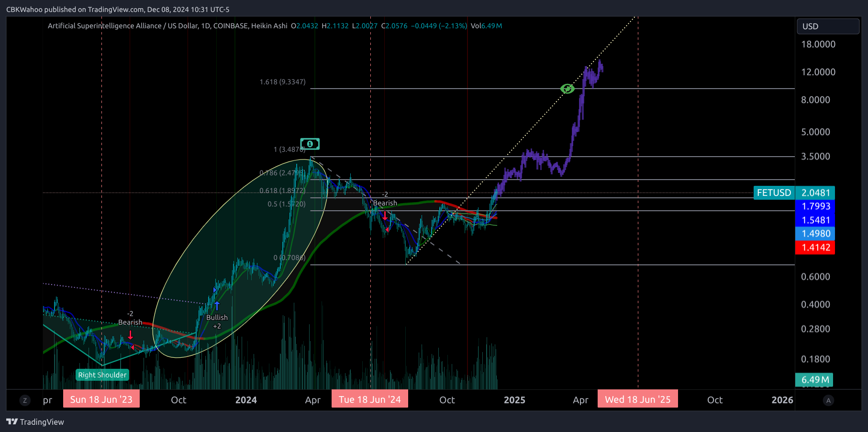The width and height of the screenshot is (868, 432).
Task: Click the 2025 year label on time axis
Action: pos(514,400)
